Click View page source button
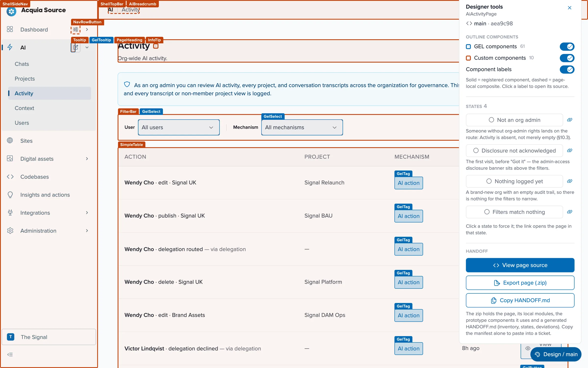Screen dimensions: 588x368 (520, 265)
